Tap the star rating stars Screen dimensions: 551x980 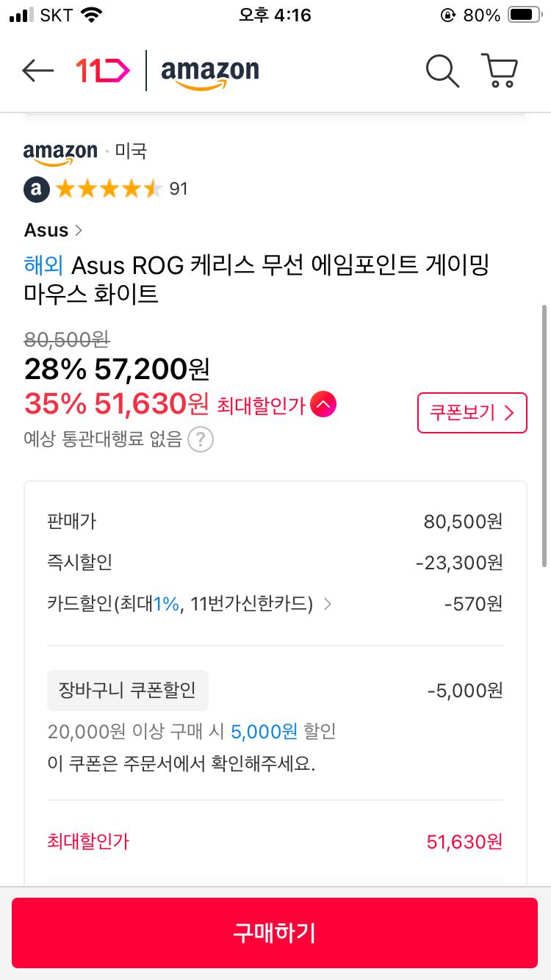tap(109, 190)
